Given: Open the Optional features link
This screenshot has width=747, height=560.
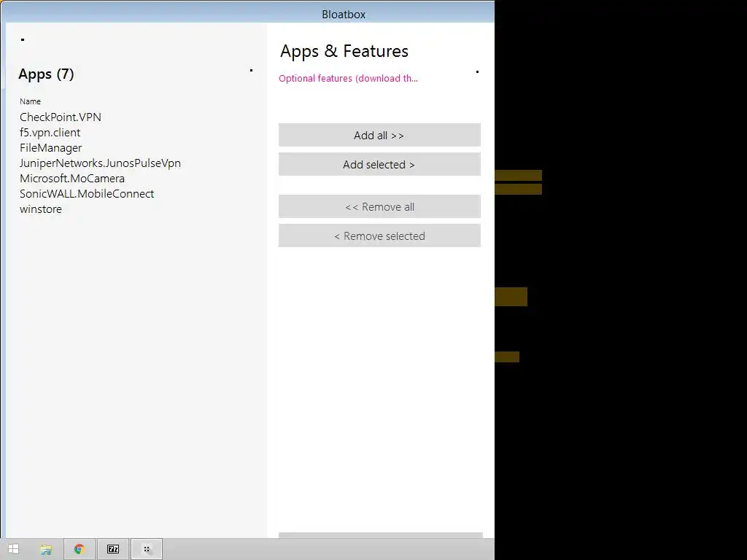Looking at the screenshot, I should point(348,79).
